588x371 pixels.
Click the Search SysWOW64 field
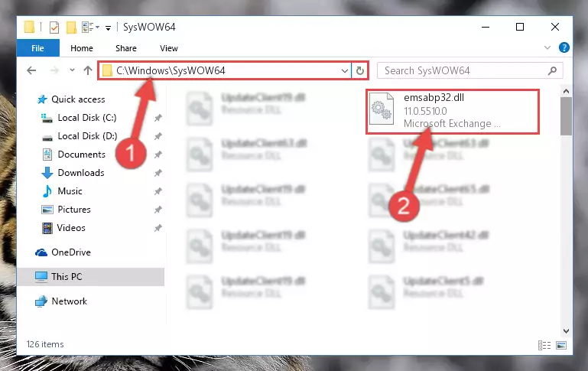pyautogui.click(x=463, y=70)
